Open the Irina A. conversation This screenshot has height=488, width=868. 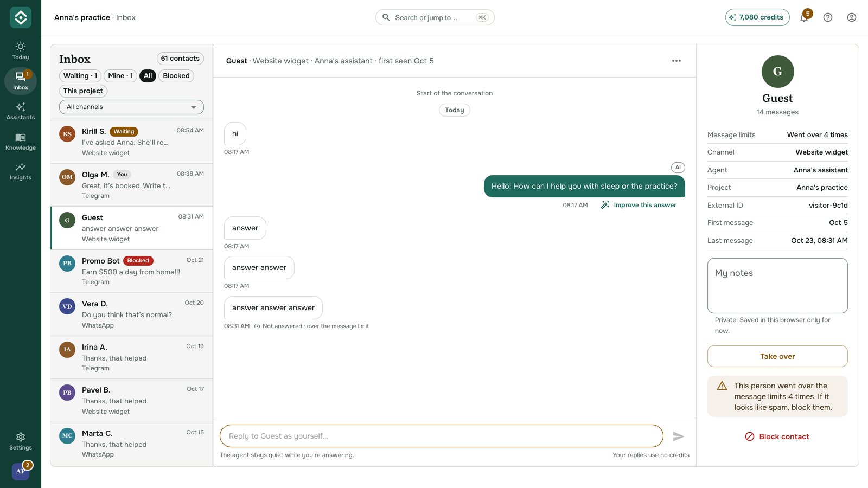click(x=131, y=357)
